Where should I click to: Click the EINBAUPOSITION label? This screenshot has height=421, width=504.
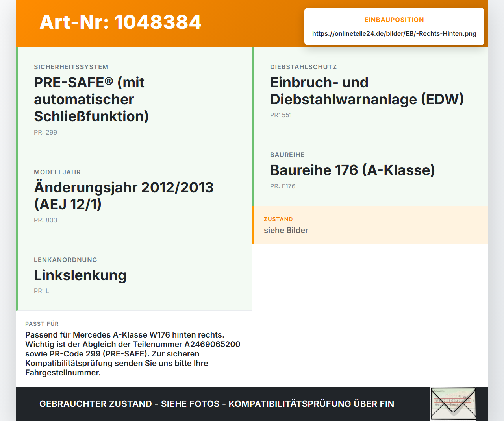(x=394, y=20)
